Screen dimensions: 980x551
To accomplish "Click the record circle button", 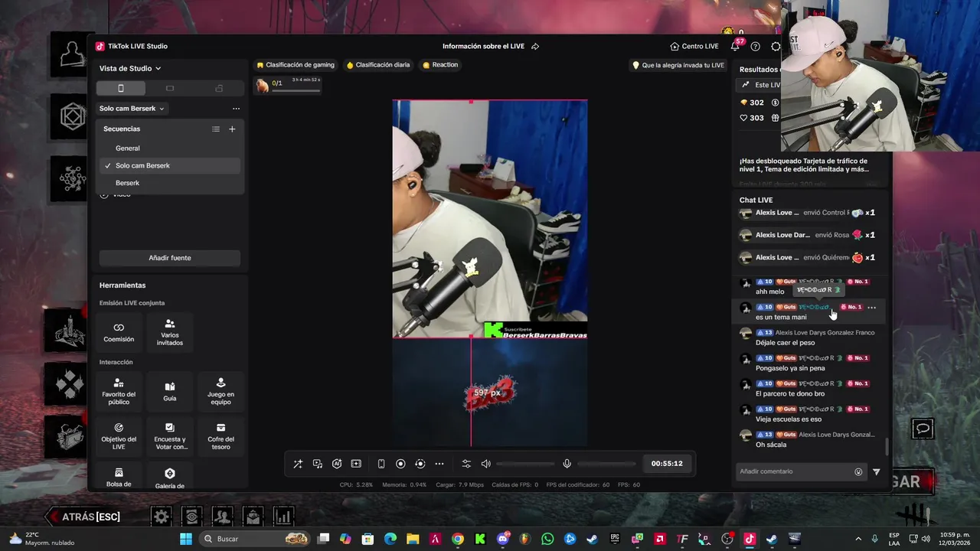I will click(400, 464).
